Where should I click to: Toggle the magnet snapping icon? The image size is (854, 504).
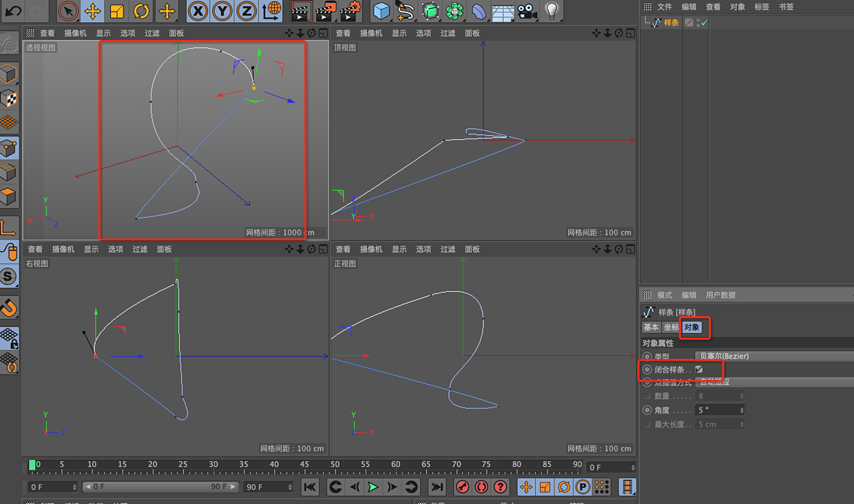pos(9,306)
